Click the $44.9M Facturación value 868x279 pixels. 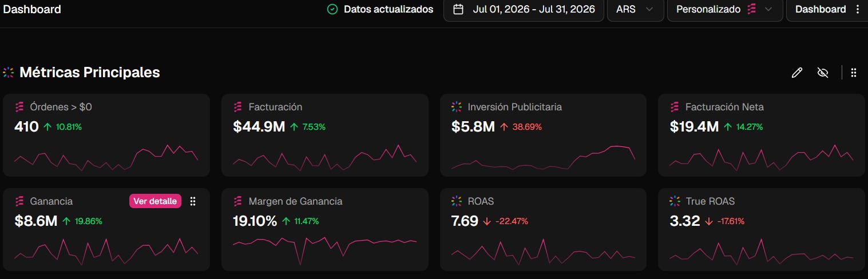[x=259, y=127]
